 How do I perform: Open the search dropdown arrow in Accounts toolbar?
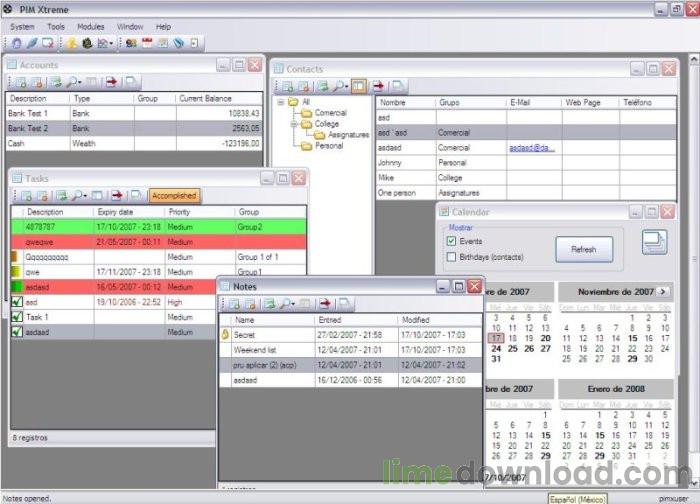[79, 82]
